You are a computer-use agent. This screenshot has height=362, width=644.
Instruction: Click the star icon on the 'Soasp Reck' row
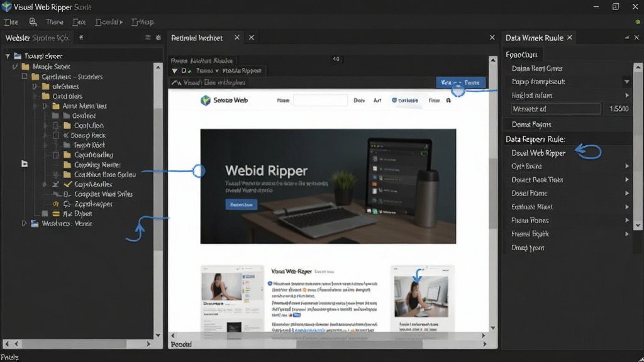click(65, 136)
